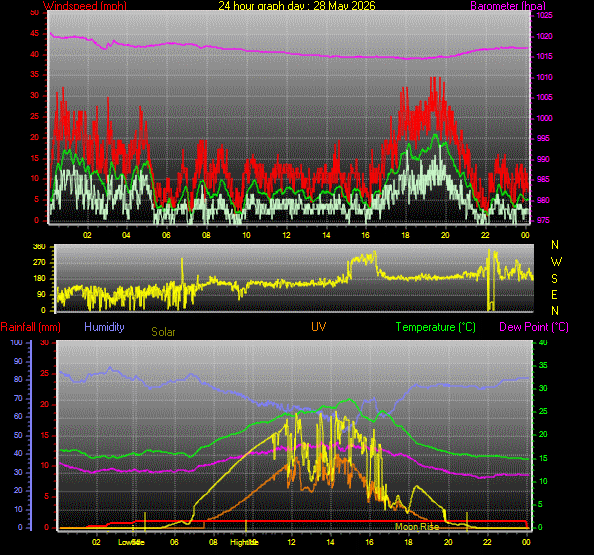Click the Moon Rise marker label
Viewport: 594px width, 555px height.
tap(417, 527)
